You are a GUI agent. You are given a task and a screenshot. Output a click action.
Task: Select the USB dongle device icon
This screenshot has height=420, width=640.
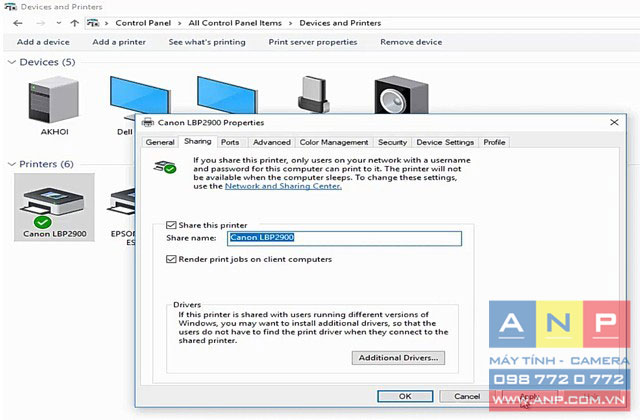tap(313, 95)
